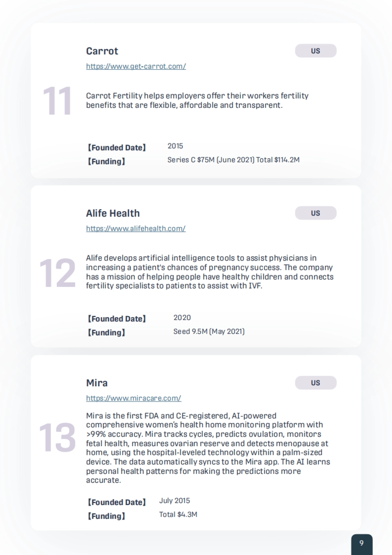Click the July 2015 founded date
This screenshot has width=392, height=555.
point(174,501)
